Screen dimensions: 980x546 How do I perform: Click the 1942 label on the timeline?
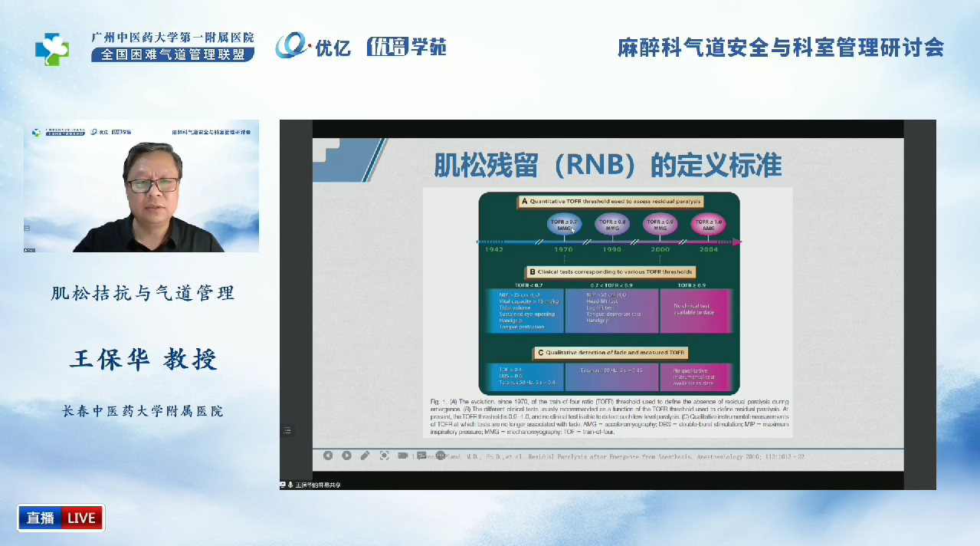[493, 249]
